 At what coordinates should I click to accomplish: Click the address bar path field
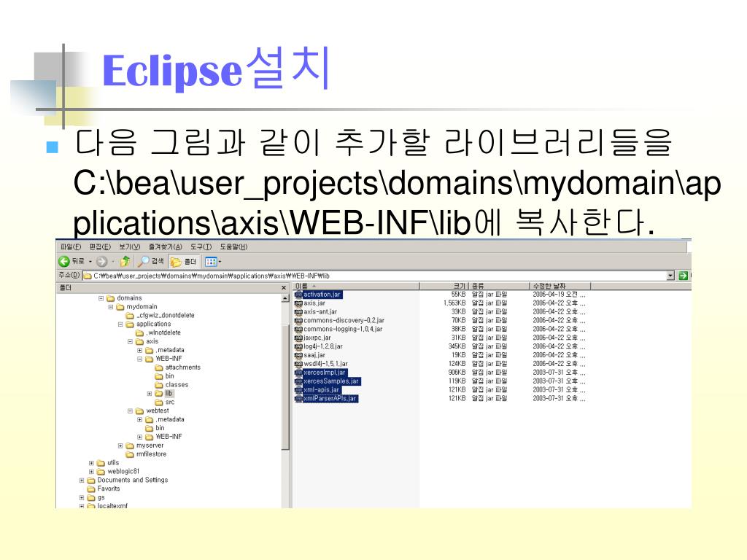(375, 276)
